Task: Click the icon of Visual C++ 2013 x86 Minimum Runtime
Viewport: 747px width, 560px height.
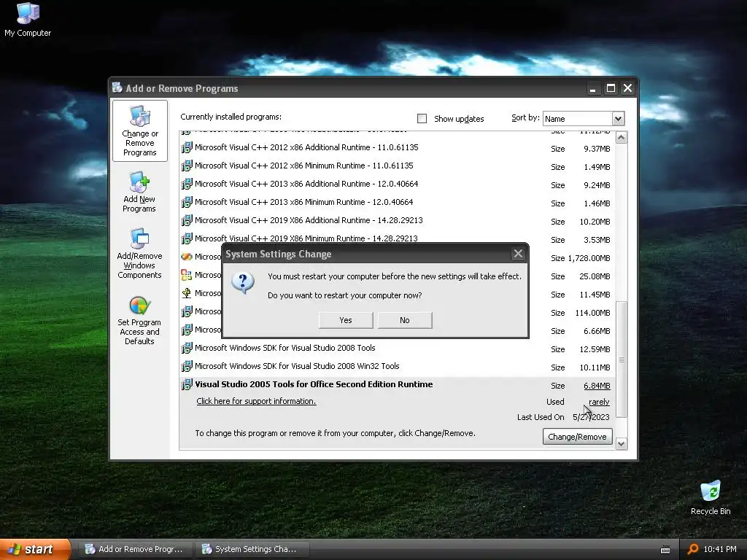Action: coord(187,203)
